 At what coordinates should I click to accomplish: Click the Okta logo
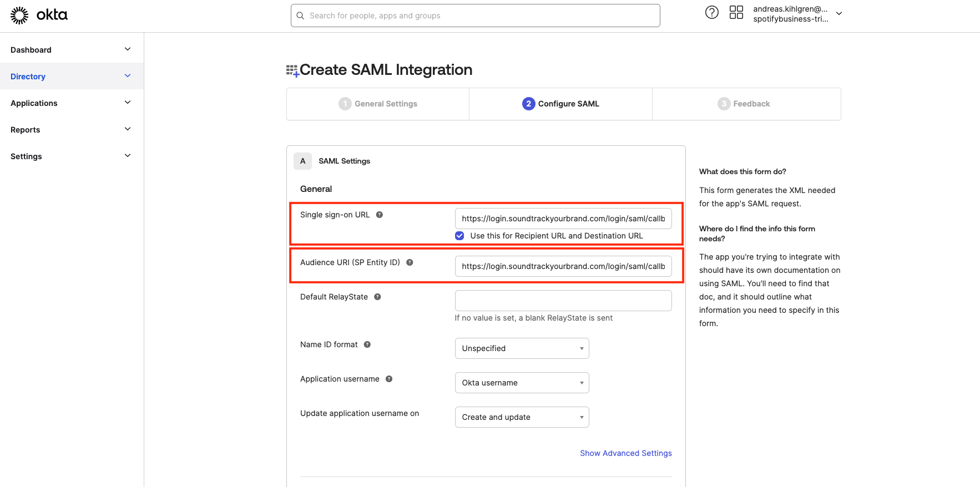pyautogui.click(x=39, y=15)
